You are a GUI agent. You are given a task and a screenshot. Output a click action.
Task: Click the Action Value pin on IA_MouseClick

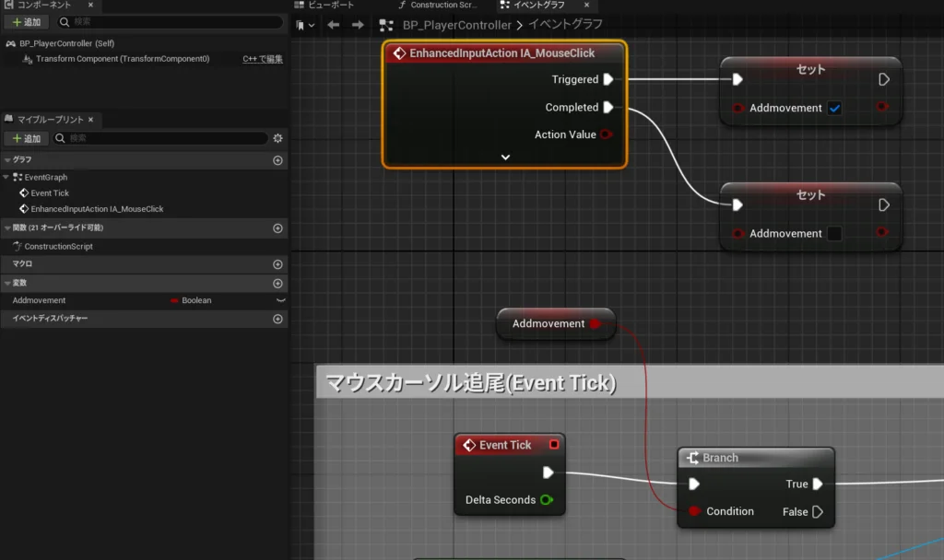[606, 134]
